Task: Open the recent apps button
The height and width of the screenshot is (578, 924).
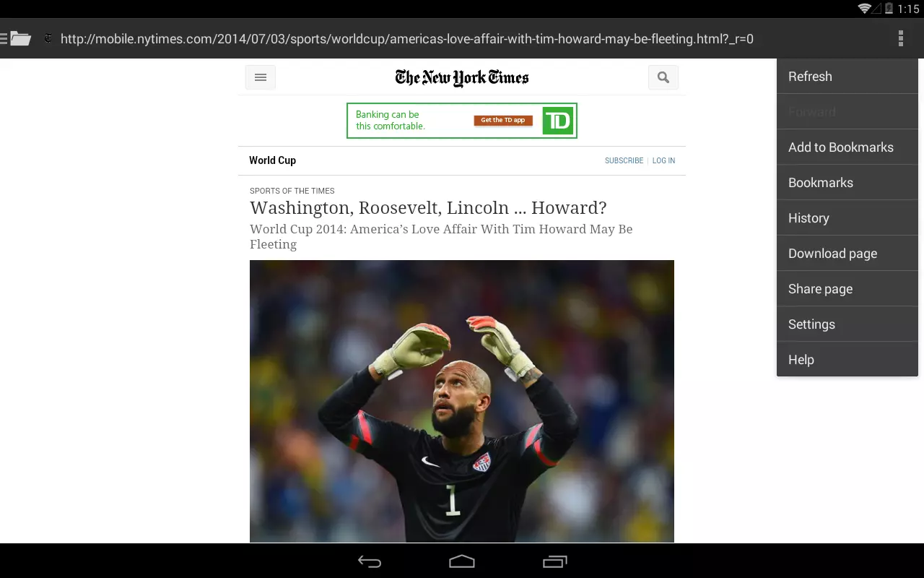Action: point(554,561)
